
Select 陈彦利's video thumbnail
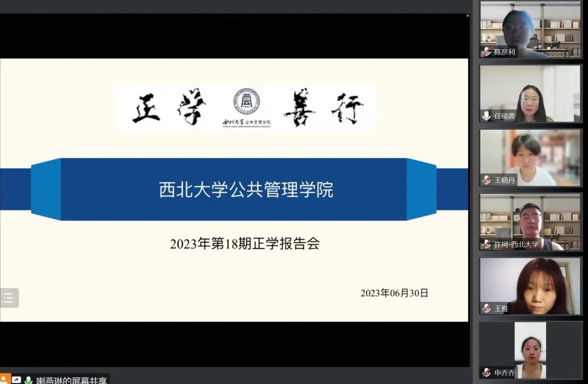(530, 29)
